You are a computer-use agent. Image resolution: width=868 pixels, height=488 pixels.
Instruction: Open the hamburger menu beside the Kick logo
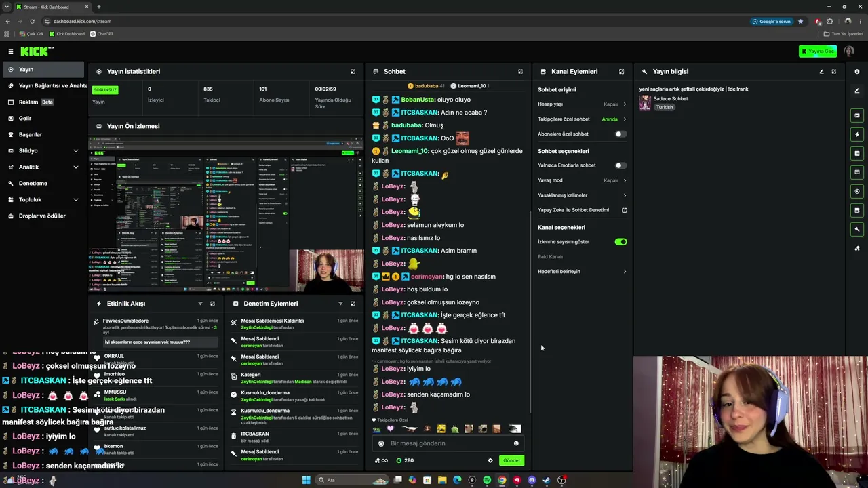11,52
